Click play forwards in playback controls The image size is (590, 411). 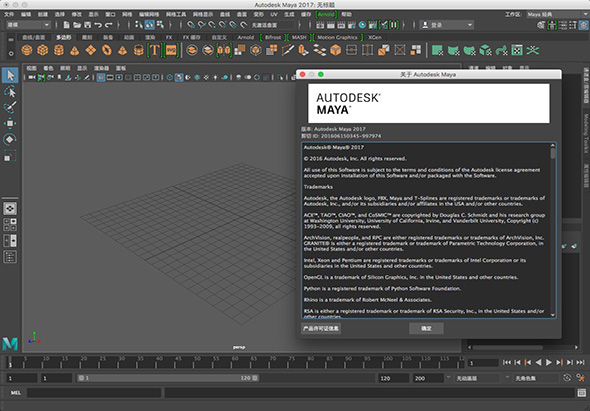click(x=549, y=362)
